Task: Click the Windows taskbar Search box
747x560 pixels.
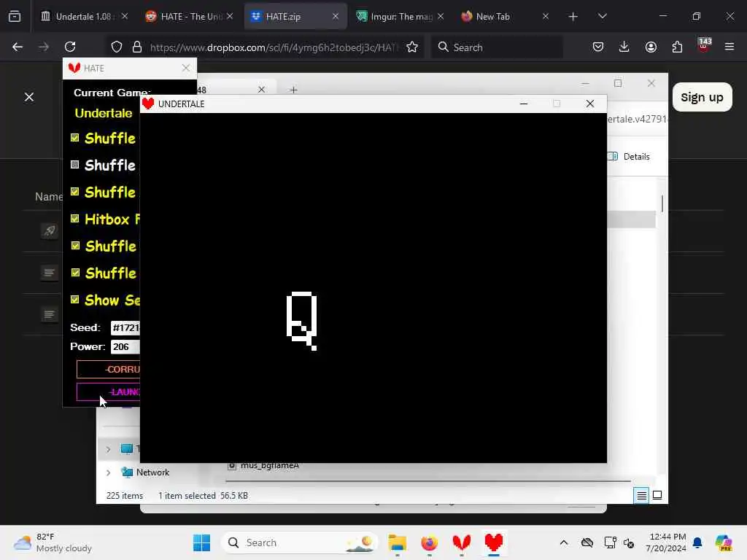Action: [299, 542]
